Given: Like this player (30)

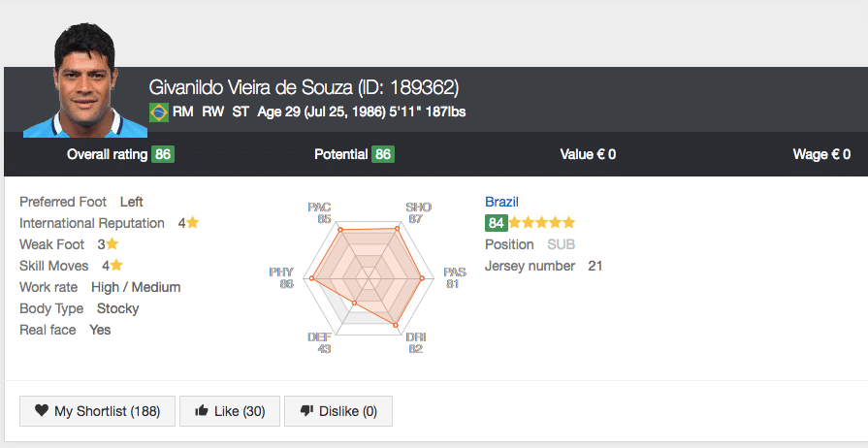Looking at the screenshot, I should tap(230, 411).
